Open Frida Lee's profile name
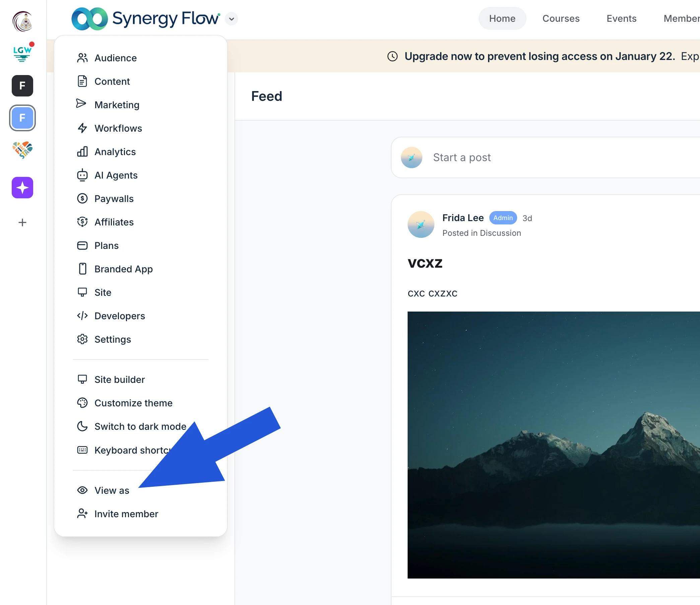This screenshot has height=605, width=700. [463, 218]
